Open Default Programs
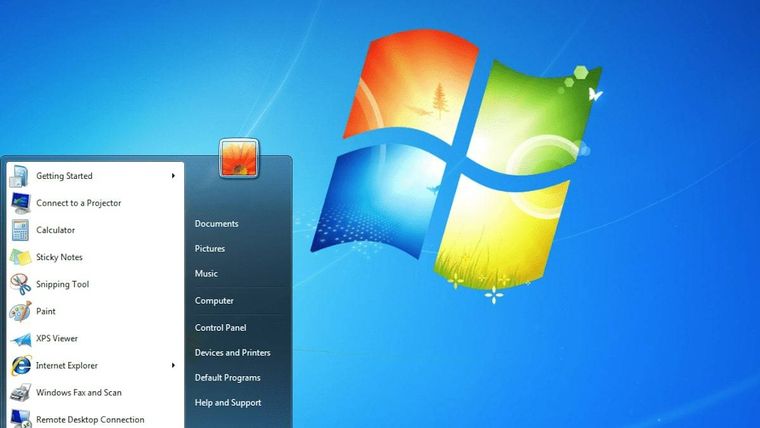 coord(227,378)
